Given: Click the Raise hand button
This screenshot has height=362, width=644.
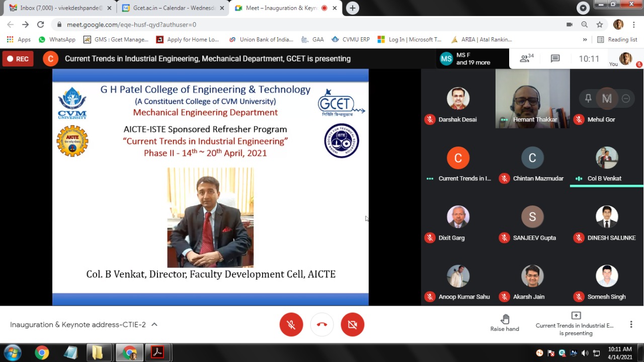Looking at the screenshot, I should tap(505, 323).
